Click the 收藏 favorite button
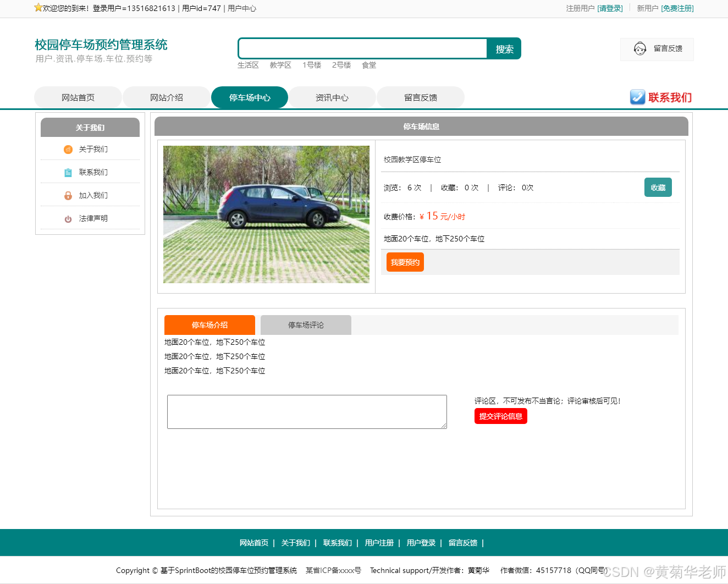The height and width of the screenshot is (584, 728). pyautogui.click(x=658, y=187)
